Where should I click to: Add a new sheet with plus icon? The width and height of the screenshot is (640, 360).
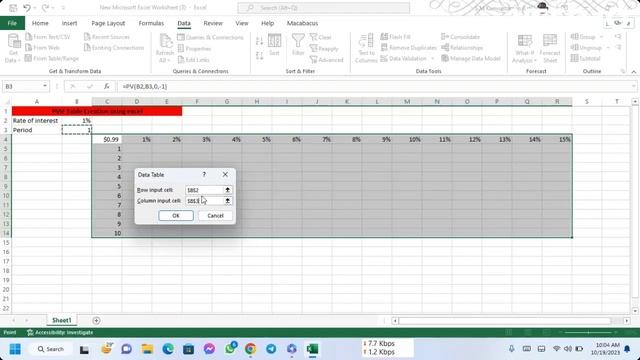[x=96, y=321]
